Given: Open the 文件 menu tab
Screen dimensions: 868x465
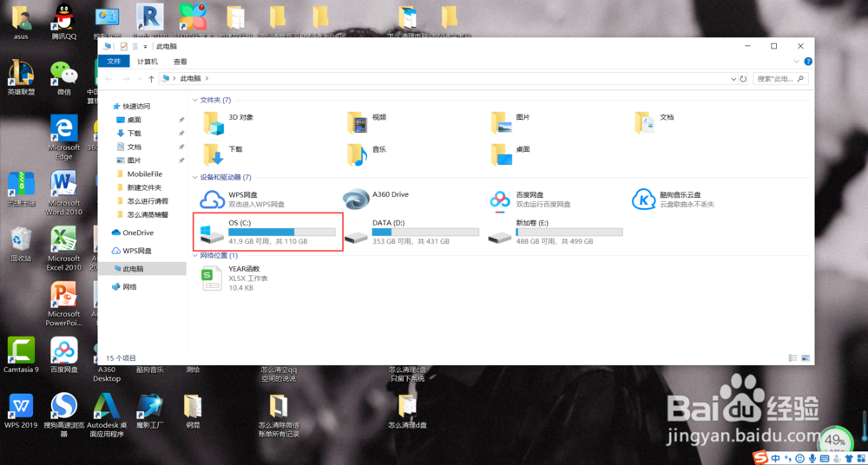Looking at the screenshot, I should point(114,62).
